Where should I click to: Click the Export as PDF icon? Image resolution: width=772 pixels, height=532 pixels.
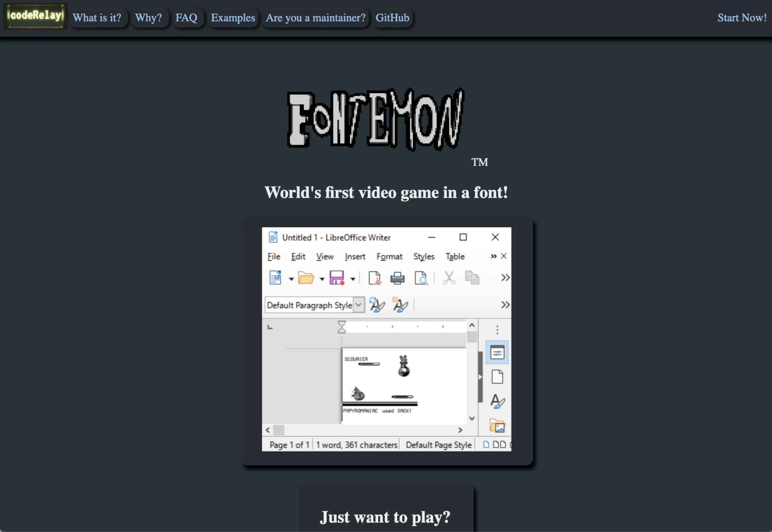click(x=375, y=278)
